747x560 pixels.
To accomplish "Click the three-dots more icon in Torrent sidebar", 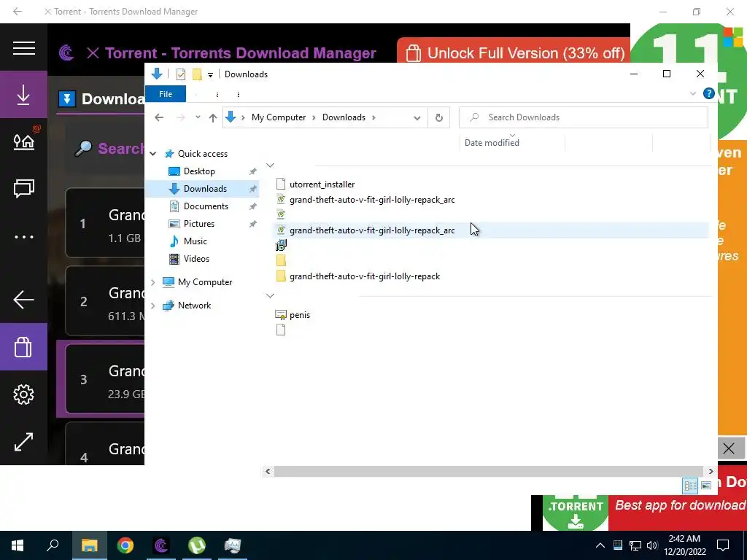I will 24,237.
